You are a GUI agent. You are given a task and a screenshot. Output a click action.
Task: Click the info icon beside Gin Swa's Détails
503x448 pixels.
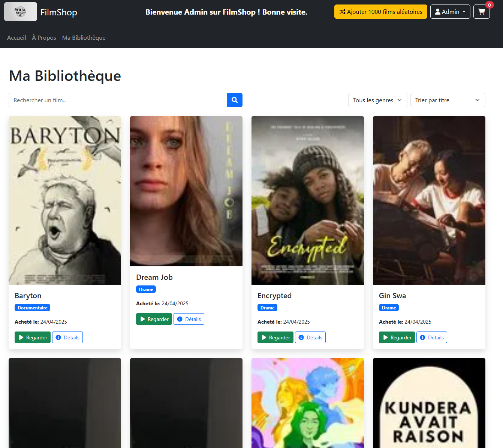(x=422, y=337)
